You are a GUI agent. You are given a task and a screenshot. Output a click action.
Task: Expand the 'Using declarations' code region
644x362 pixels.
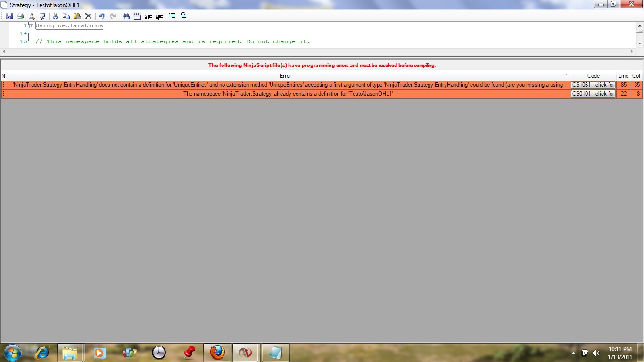pos(31,26)
